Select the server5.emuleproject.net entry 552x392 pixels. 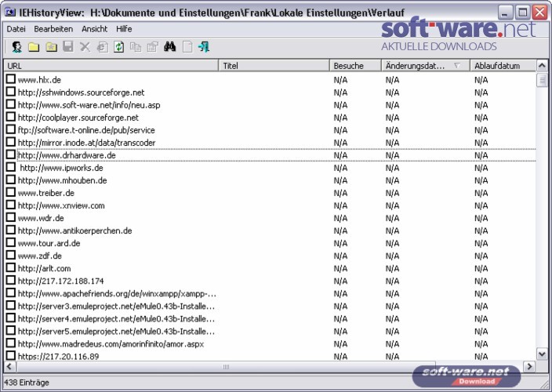pos(116,332)
